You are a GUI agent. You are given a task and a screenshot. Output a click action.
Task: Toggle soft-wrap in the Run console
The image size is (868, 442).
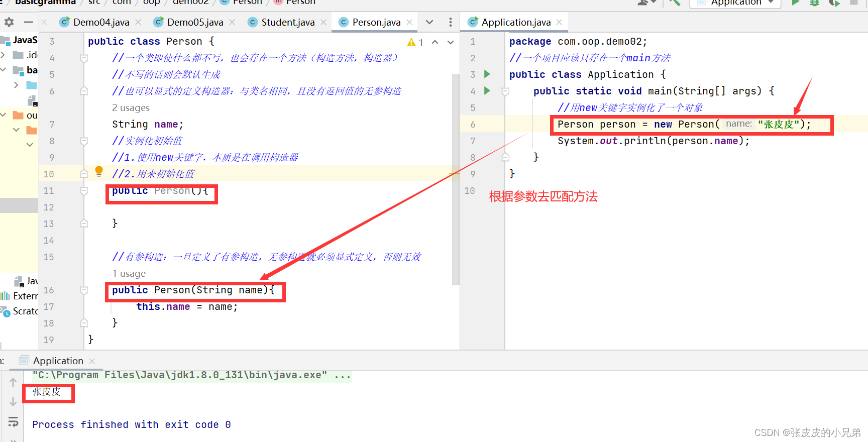tap(13, 422)
